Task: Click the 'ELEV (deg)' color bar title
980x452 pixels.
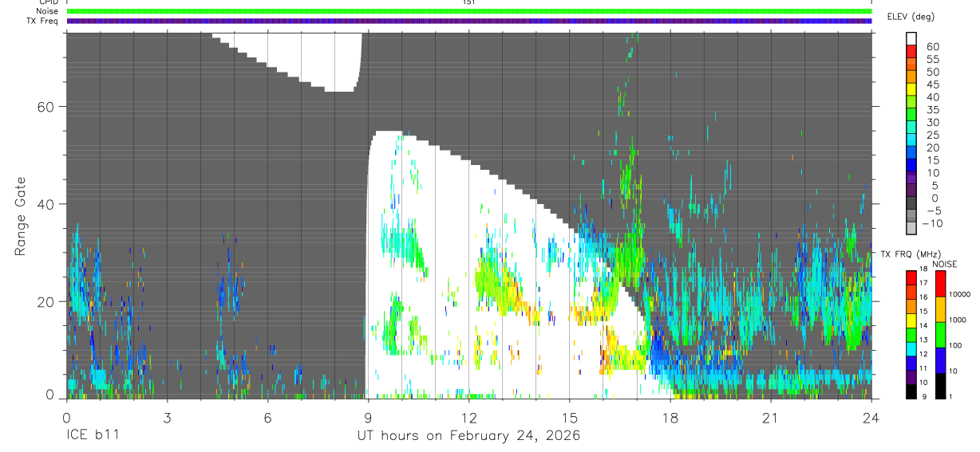Action: 911,17
